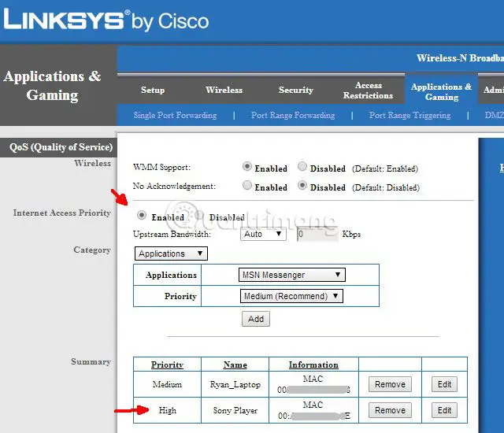The width and height of the screenshot is (504, 433).
Task: Click the 'Category' section label
Action: (x=92, y=250)
